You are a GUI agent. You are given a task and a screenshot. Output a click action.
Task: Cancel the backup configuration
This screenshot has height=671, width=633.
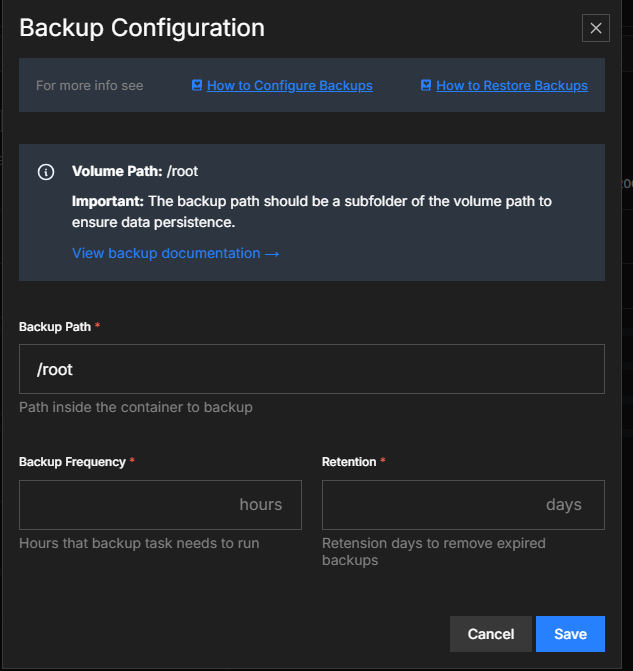pos(490,634)
